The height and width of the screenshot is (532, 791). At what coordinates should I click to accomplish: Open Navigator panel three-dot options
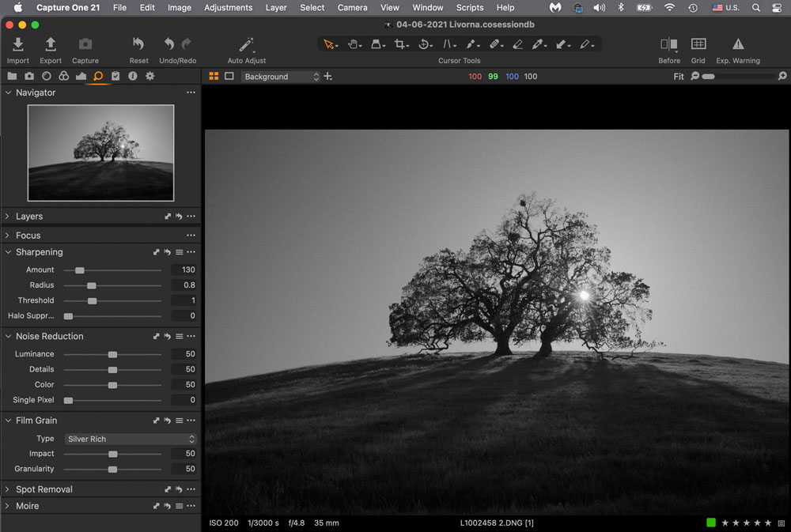point(191,92)
